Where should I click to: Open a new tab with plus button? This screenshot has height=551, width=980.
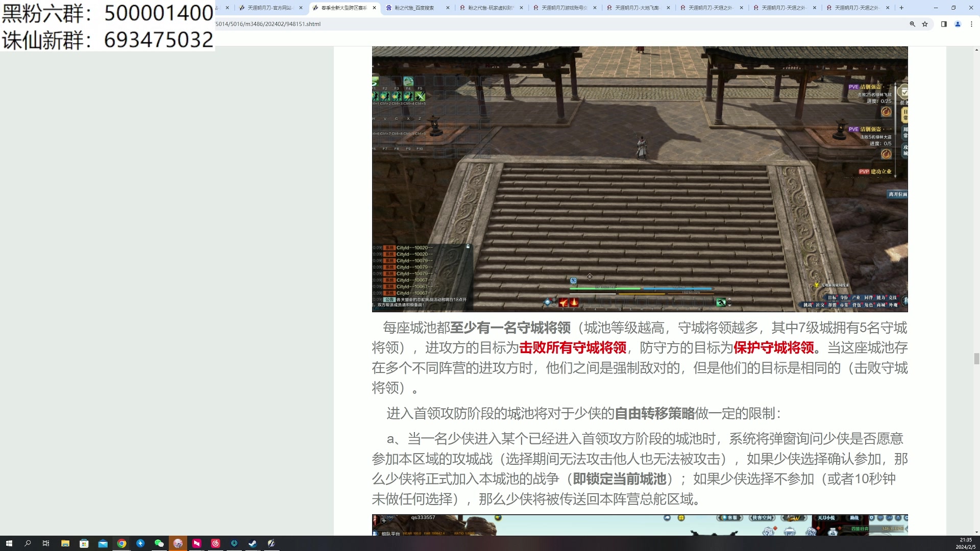pyautogui.click(x=901, y=8)
